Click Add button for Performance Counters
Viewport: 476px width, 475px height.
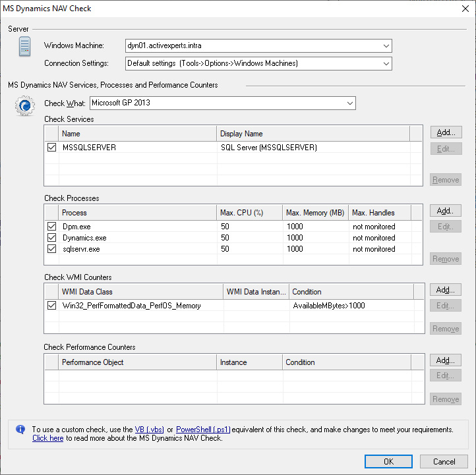tap(445, 360)
